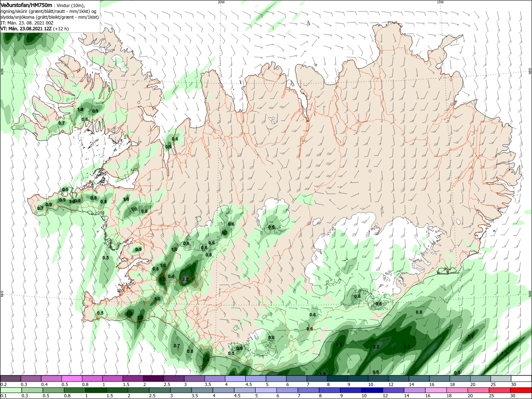Click the light pink 16–18 rain legend swatch
The image size is (532, 399).
pyautogui.click(x=435, y=390)
